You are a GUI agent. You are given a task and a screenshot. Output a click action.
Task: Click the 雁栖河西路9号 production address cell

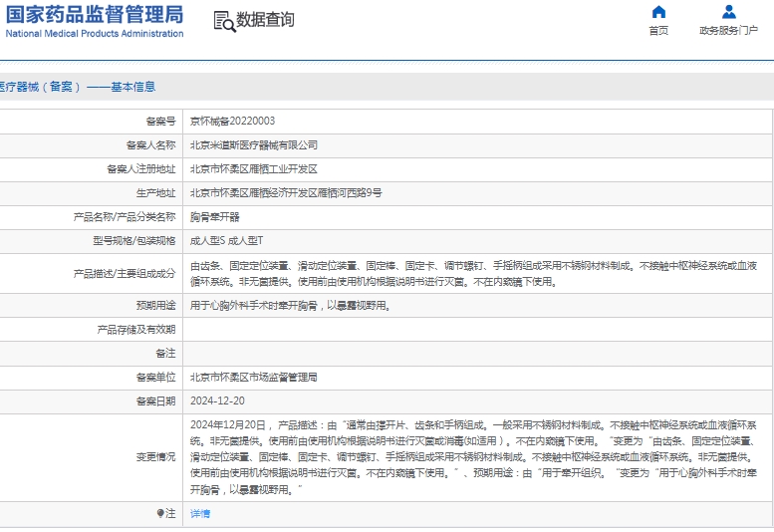286,193
